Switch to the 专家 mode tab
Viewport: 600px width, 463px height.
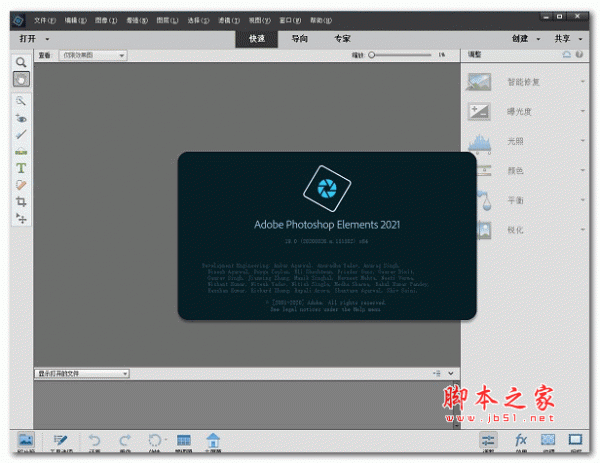342,39
